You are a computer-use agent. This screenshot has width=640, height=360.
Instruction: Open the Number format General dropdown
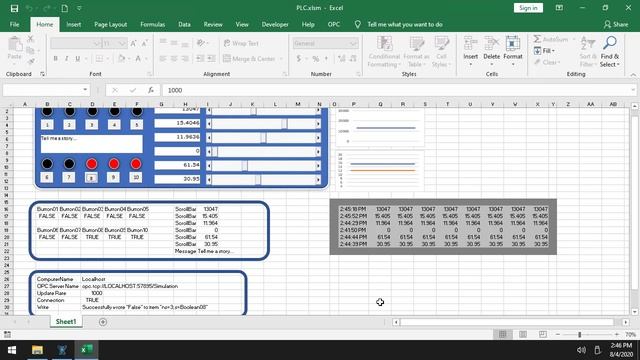click(x=353, y=43)
